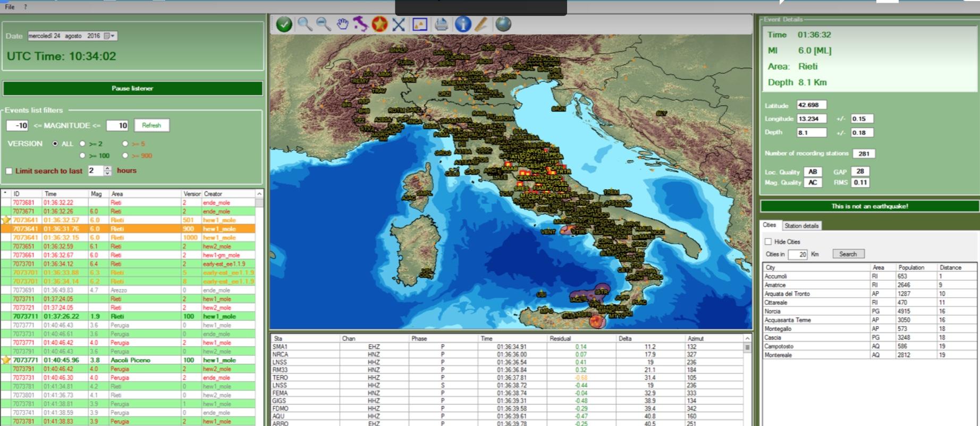980x426 pixels.
Task: Click the green checkmark toolbar icon
Action: click(284, 24)
